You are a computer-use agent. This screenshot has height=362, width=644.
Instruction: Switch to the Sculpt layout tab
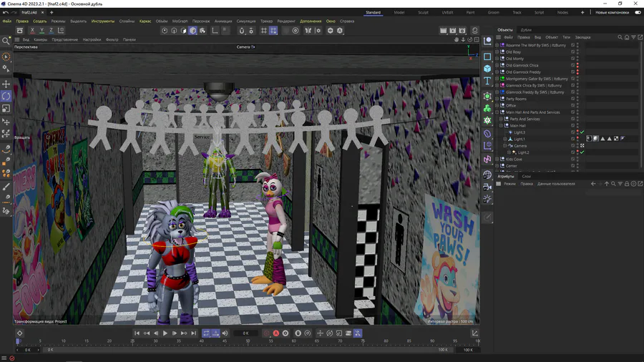click(x=423, y=12)
